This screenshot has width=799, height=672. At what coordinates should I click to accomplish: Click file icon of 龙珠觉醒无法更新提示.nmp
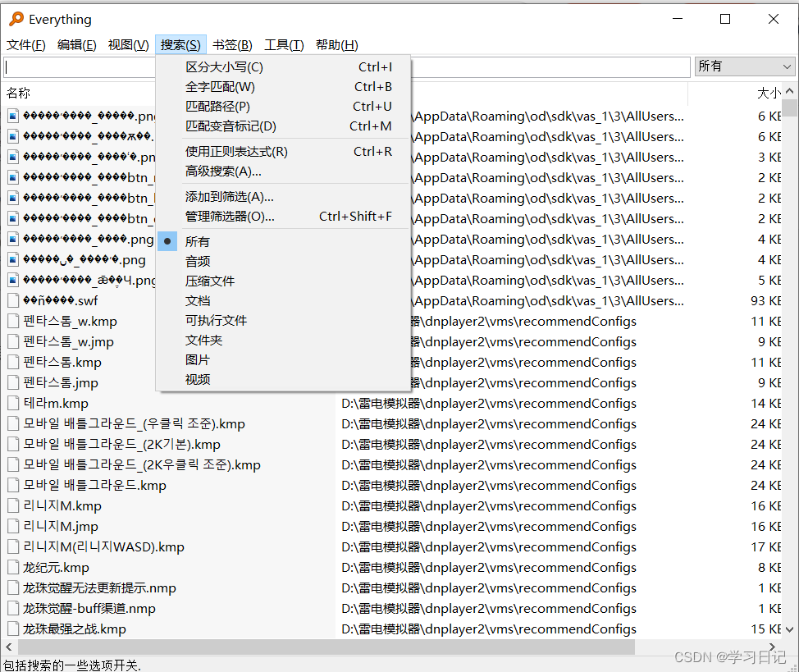point(13,587)
